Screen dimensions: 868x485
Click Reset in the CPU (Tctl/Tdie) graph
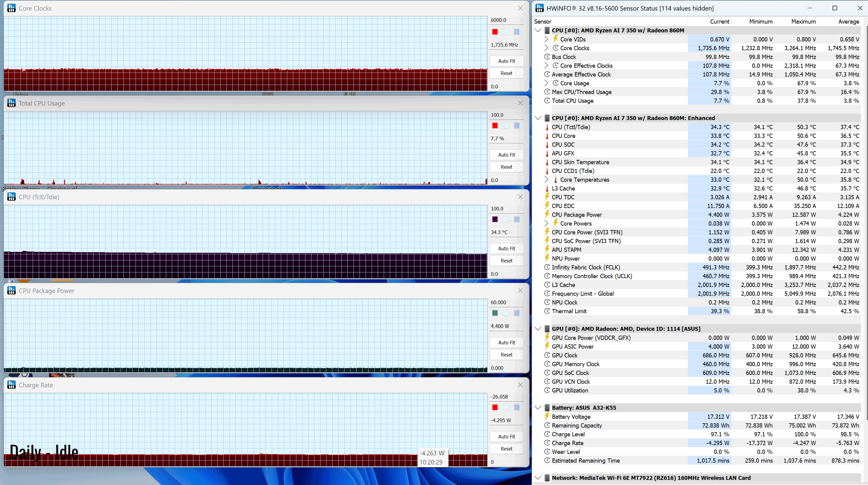pyautogui.click(x=506, y=261)
